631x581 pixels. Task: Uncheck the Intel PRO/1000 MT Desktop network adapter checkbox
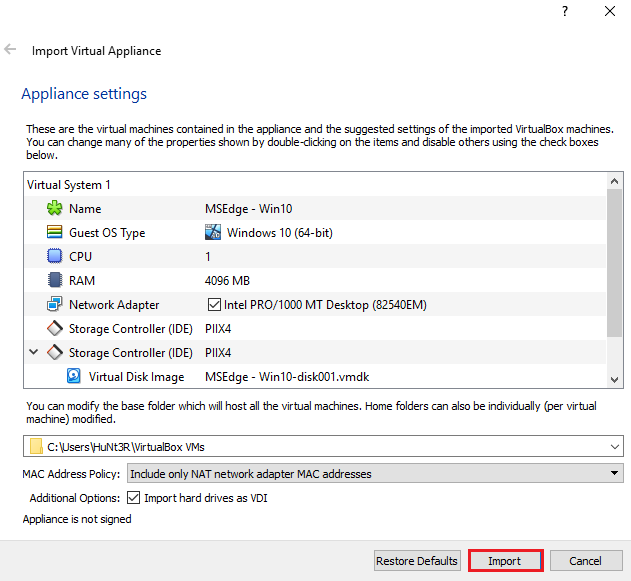pos(214,305)
